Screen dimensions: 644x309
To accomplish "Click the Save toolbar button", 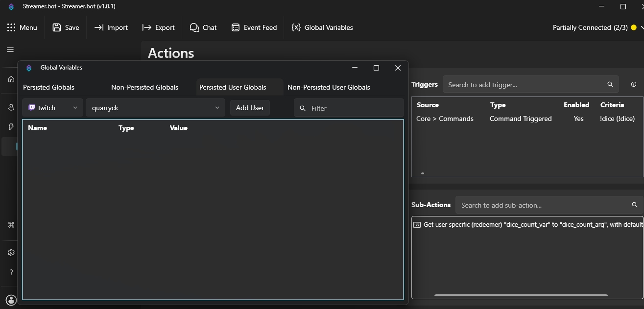I will pyautogui.click(x=66, y=27).
